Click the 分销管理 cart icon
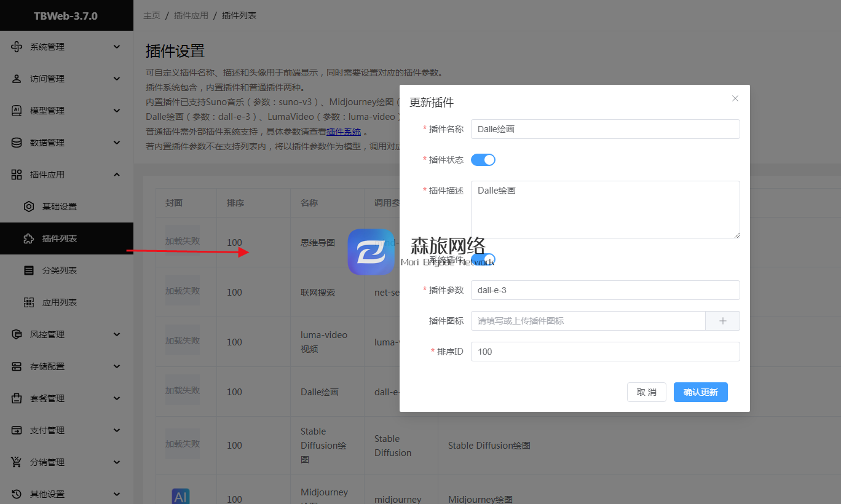Screen dimensions: 841x504 point(17,462)
